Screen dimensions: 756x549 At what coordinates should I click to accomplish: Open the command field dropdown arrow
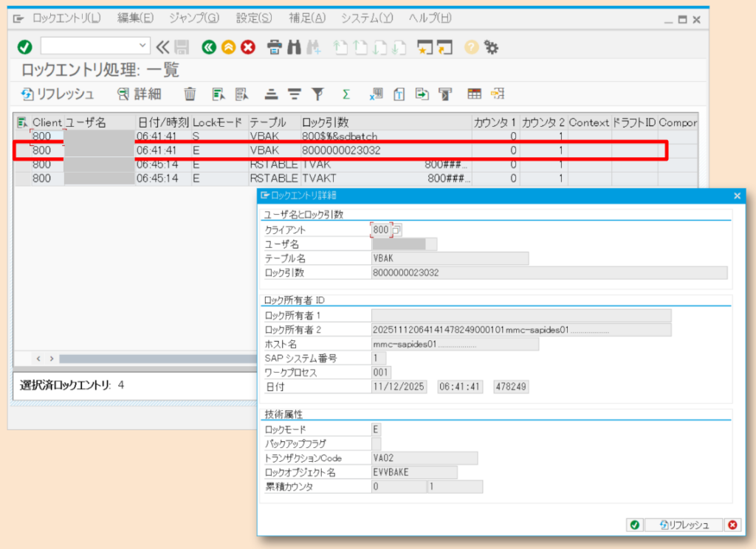point(142,45)
